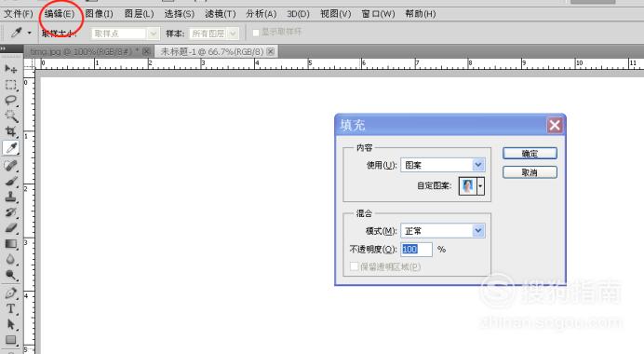Select the Eyedropper tool in toolbox
This screenshot has width=644, height=354.
point(10,148)
